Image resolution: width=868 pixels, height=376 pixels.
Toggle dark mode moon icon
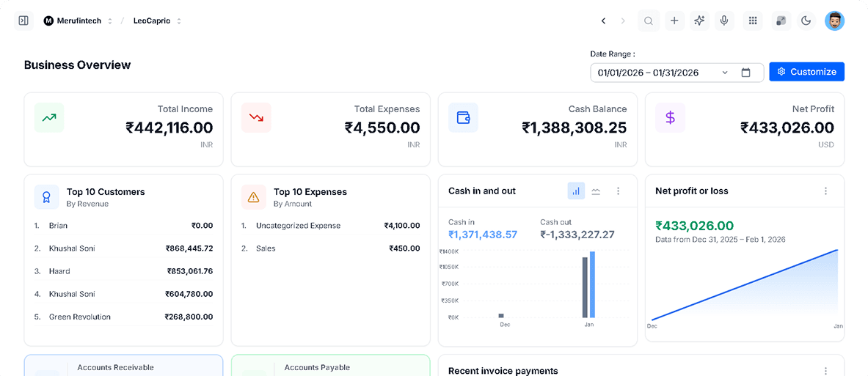(x=806, y=21)
